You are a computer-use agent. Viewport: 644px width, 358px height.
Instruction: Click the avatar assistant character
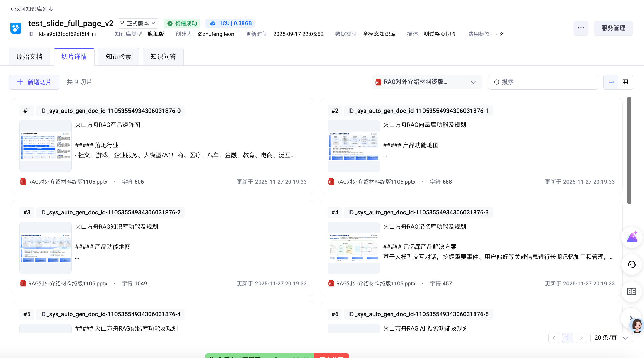pos(637,325)
